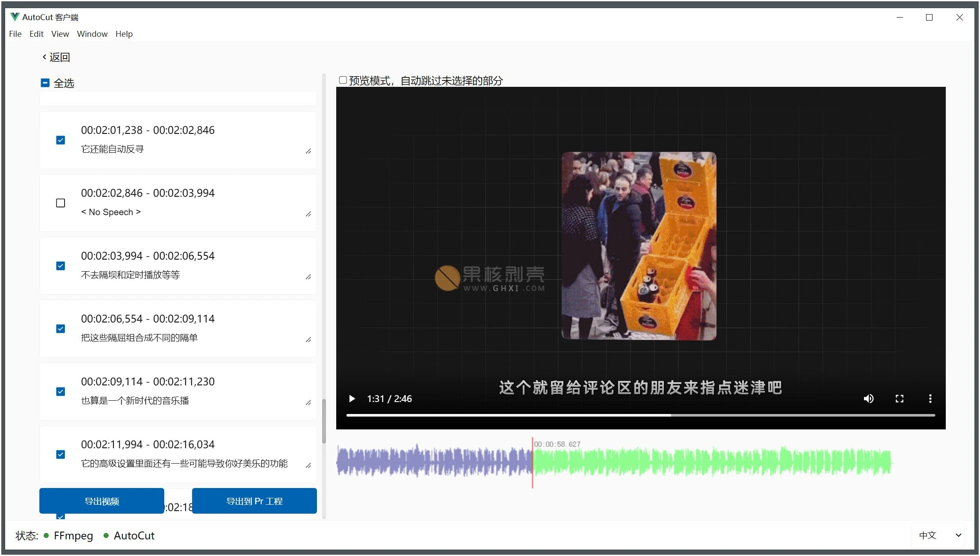Click the green AutoCut status indicator

(106, 535)
